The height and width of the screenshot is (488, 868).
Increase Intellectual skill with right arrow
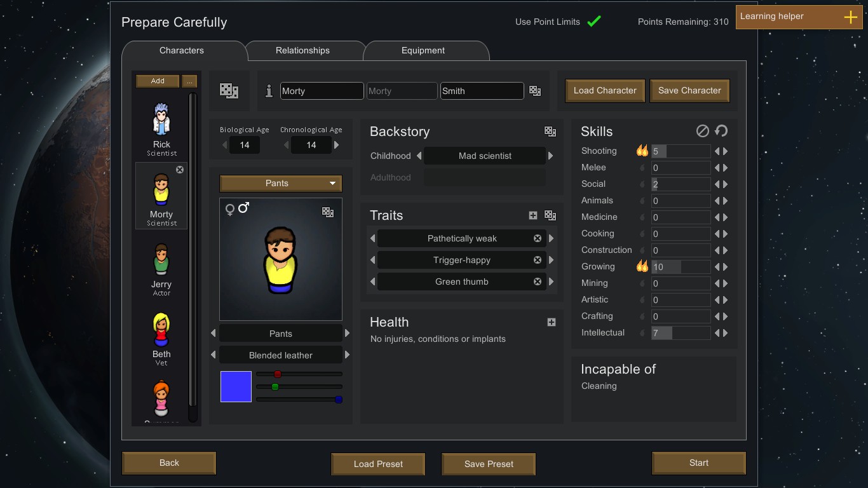pos(725,333)
